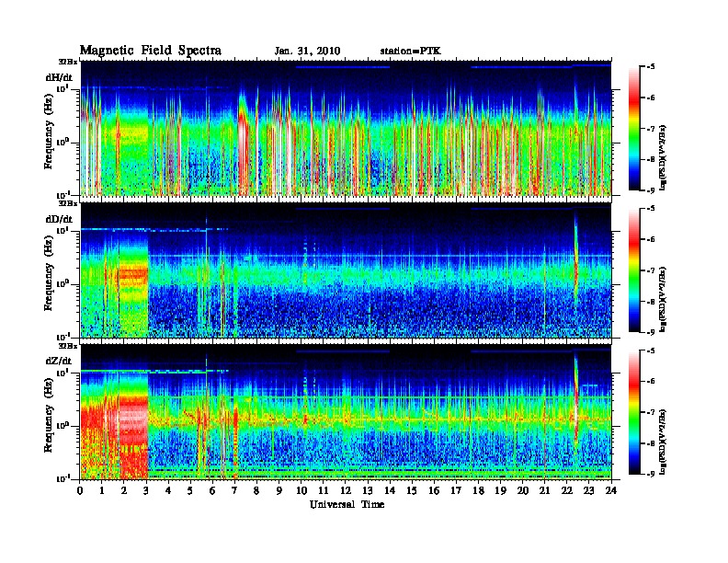Screen dimensions: 728x563
Task: Click the color bar beside the dZ/dt panel
Action: (634, 412)
